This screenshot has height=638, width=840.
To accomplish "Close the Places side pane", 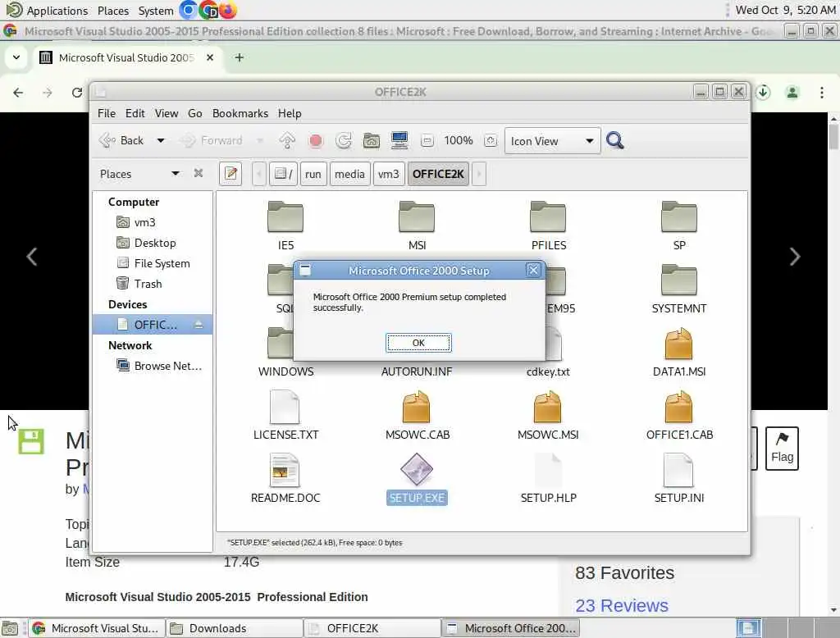I will coord(199,173).
